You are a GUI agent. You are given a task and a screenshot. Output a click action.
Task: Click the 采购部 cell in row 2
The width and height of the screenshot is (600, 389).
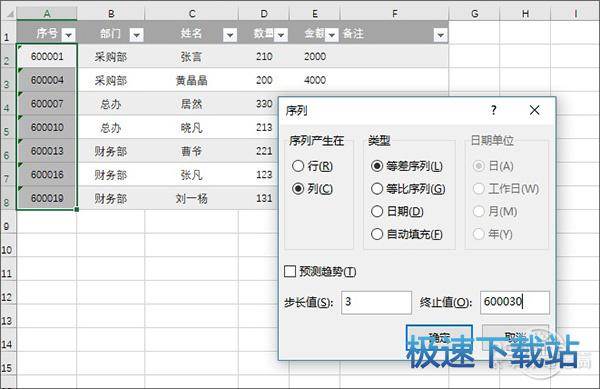[111, 56]
